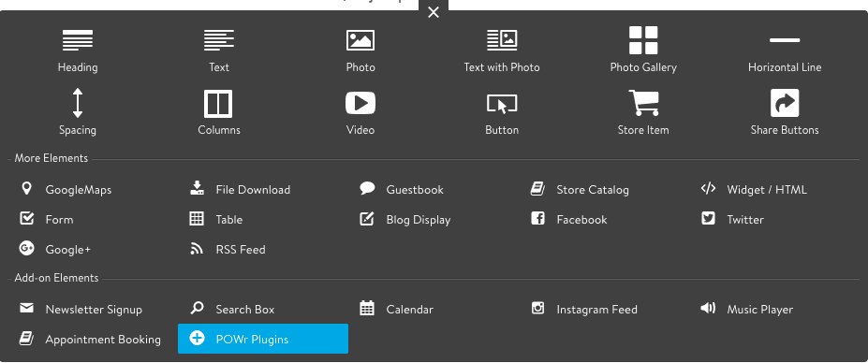Click the Music Player speaker icon

coord(708,308)
